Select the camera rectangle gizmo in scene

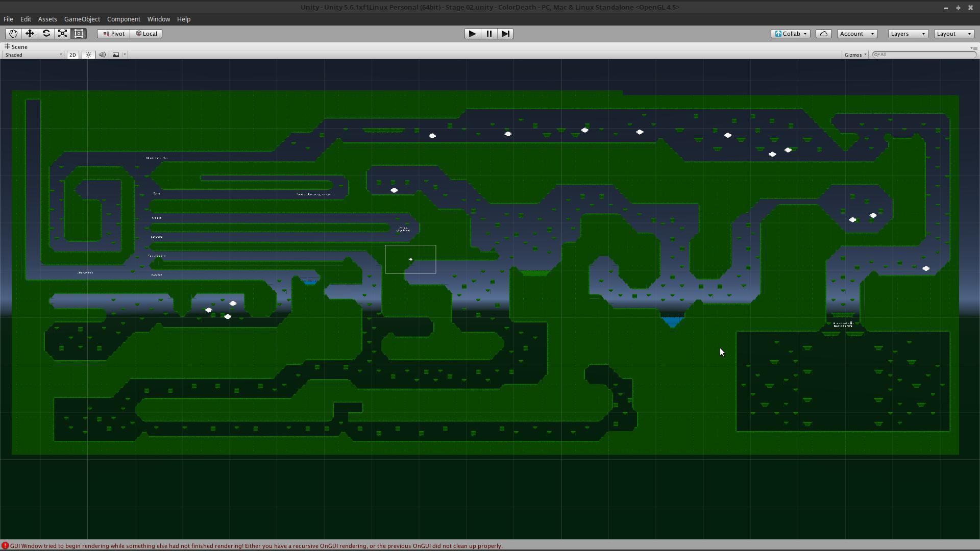[x=410, y=259]
